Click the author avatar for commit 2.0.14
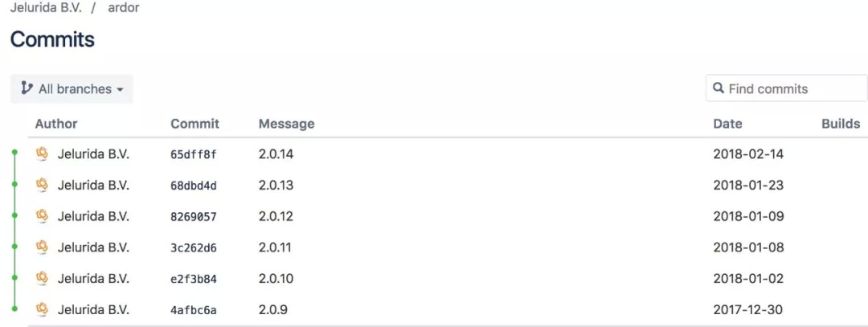Screen dimensions: 868x327 (x=42, y=153)
